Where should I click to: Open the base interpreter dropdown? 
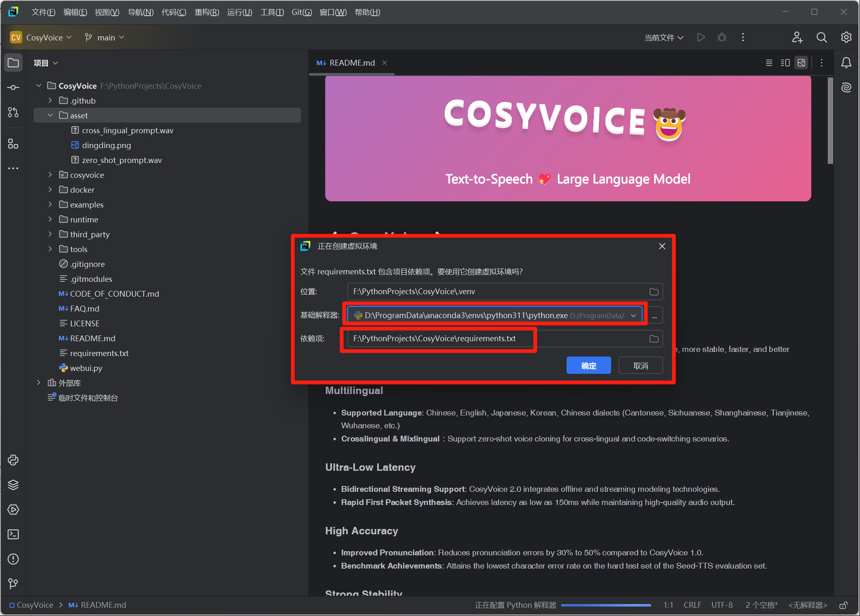click(x=633, y=315)
